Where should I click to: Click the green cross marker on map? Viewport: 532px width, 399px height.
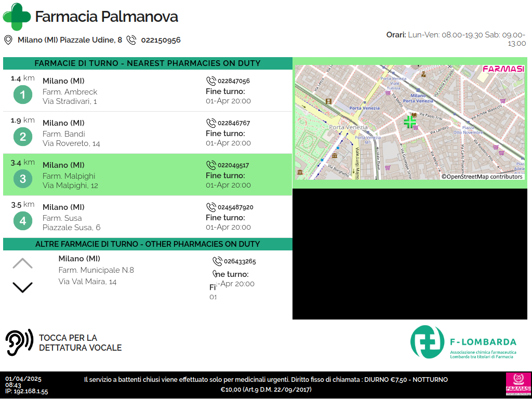pyautogui.click(x=410, y=122)
